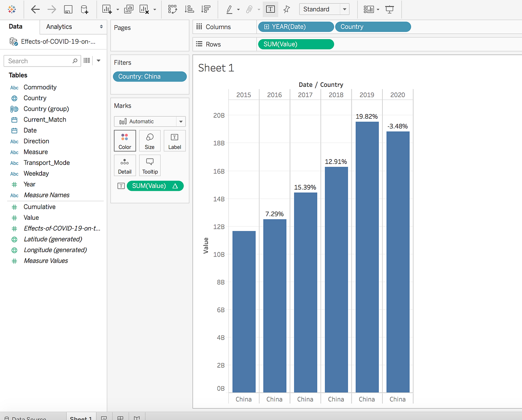Switch to the Data pane tab
Screen dimensions: 522x420
click(x=15, y=27)
